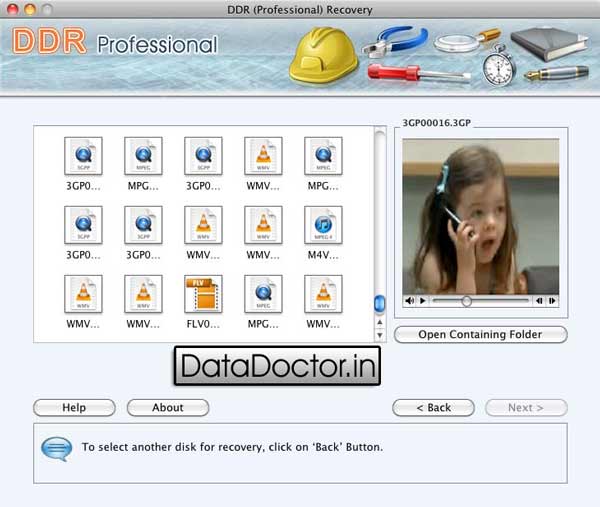Click the file list scroll down arrow
This screenshot has width=600, height=507.
click(x=380, y=335)
